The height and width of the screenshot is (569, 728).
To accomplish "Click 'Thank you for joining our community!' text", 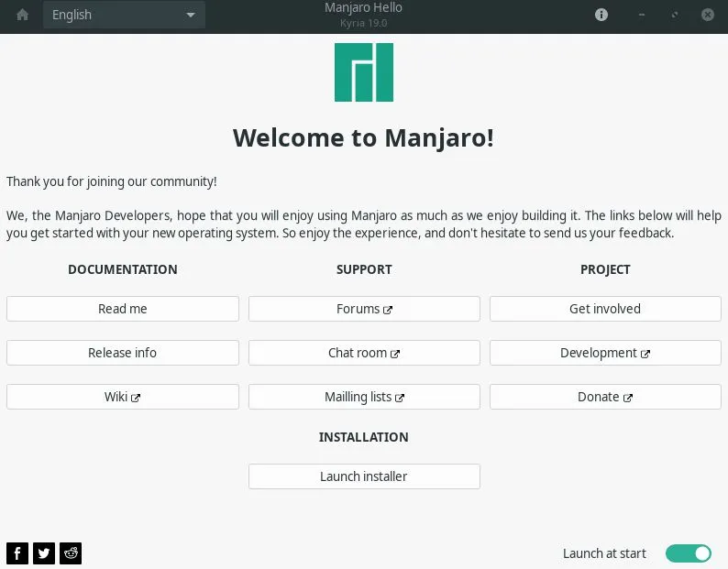I will coord(112,181).
